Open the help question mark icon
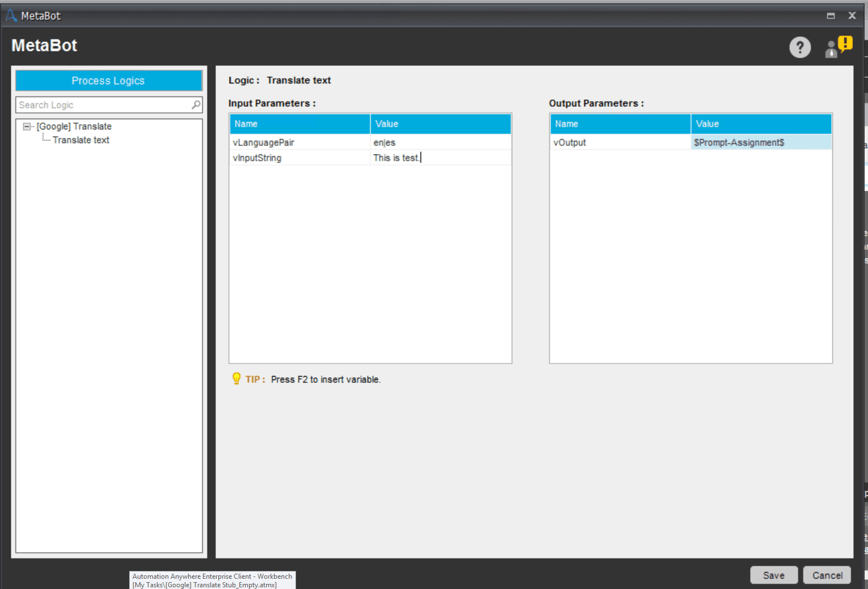Screen dimensions: 868x589 coord(800,47)
